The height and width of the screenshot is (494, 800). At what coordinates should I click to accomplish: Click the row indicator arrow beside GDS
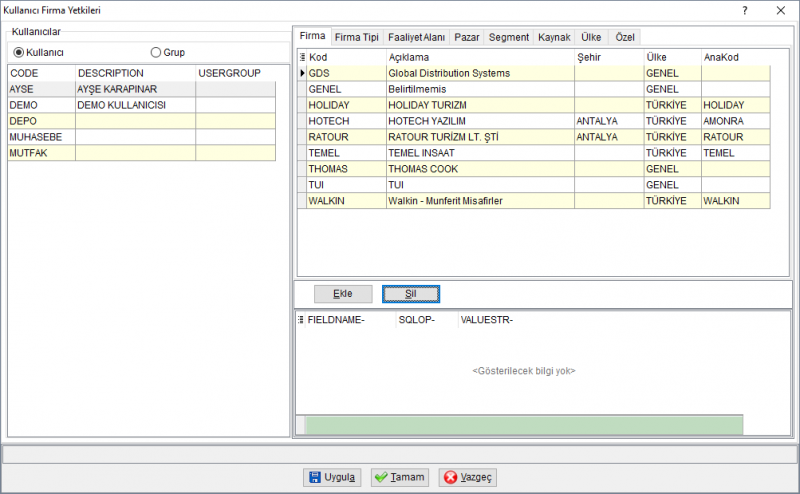302,73
